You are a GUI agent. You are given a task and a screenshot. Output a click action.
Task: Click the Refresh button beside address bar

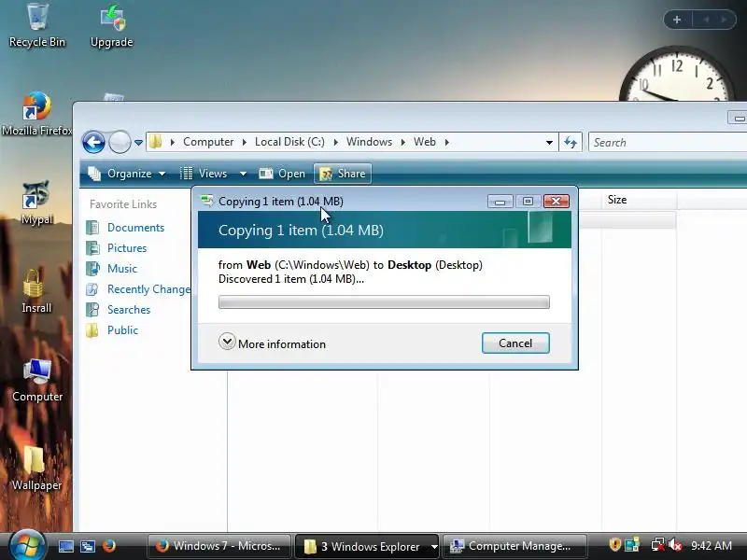pos(571,143)
